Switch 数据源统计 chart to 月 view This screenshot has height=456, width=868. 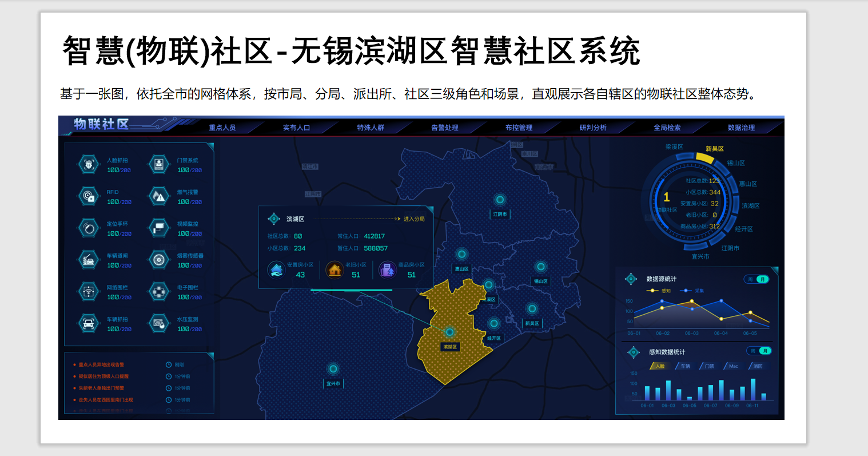762,279
